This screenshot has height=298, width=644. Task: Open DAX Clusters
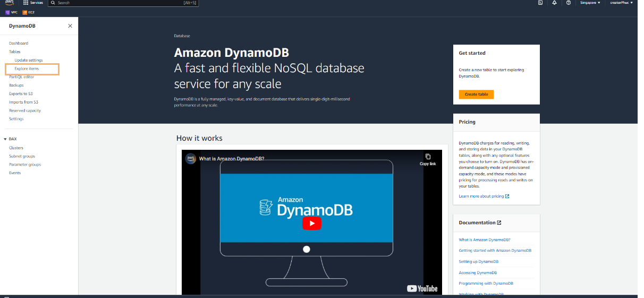(x=16, y=148)
